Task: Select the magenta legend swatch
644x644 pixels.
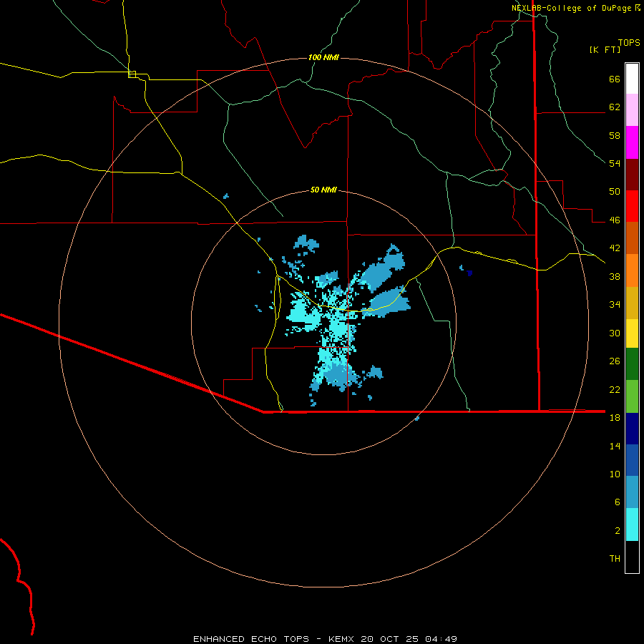Action: click(x=632, y=142)
